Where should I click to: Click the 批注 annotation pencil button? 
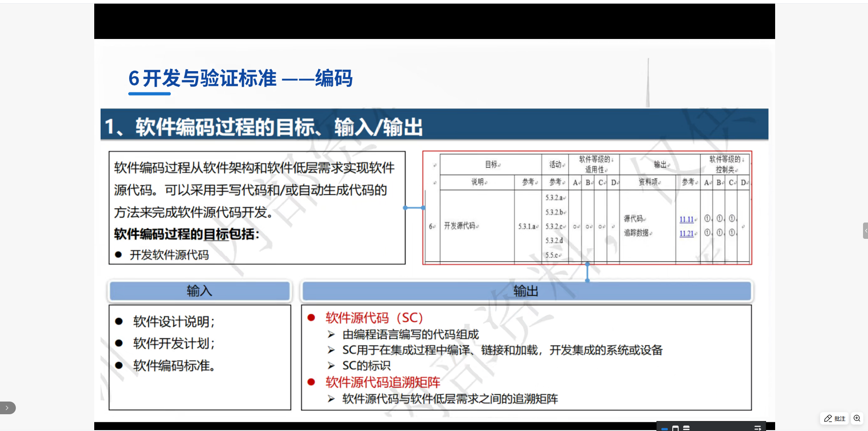pyautogui.click(x=834, y=418)
